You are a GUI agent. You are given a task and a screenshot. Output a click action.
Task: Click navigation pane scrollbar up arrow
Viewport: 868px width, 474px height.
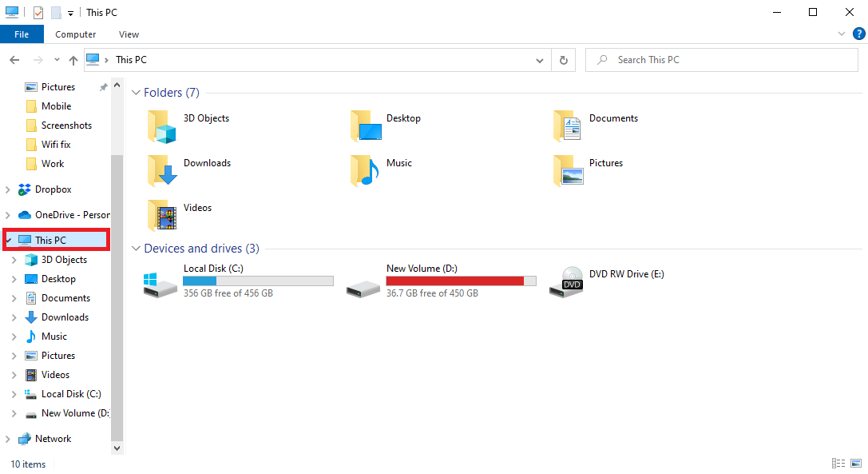pyautogui.click(x=117, y=86)
